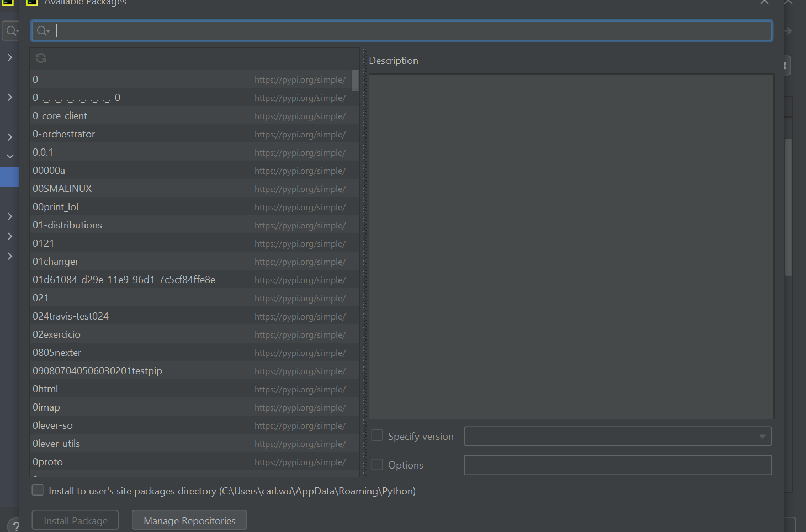Click the help question mark icon at bottom left
Viewport: 806px width, 532px height.
[x=14, y=525]
